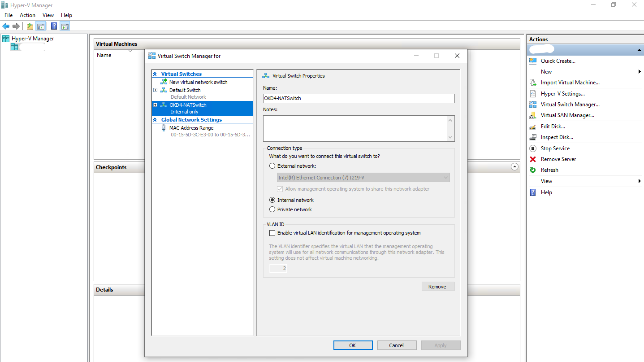Screen dimensions: 644x362
Task: Click the New virtual network switch icon
Action: click(x=164, y=82)
